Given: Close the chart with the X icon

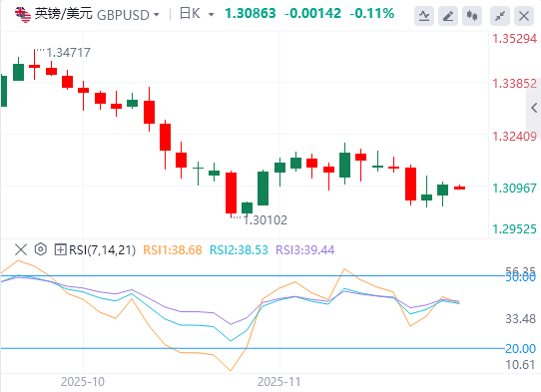Looking at the screenshot, I should [x=524, y=16].
